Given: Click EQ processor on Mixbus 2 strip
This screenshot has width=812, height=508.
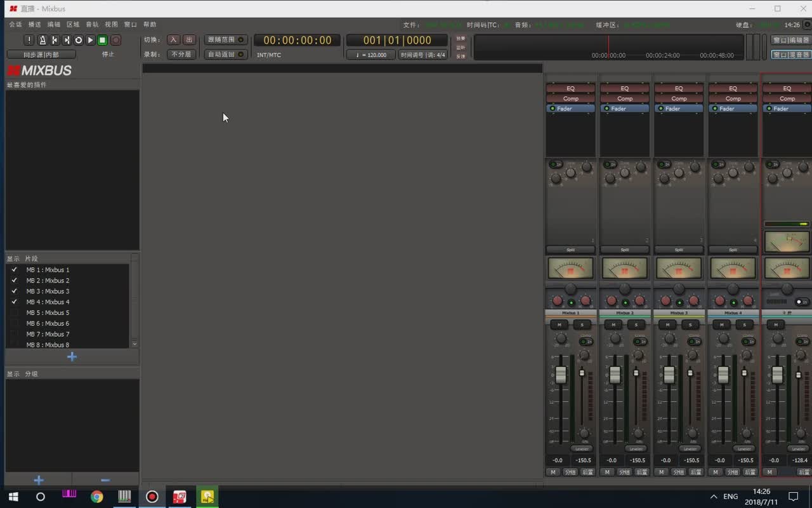Looking at the screenshot, I should [x=625, y=88].
